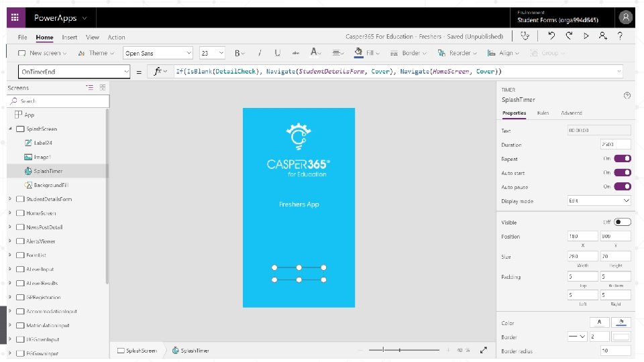The width and height of the screenshot is (644, 362).
Task: Open the border style dropdown
Action: (x=577, y=337)
